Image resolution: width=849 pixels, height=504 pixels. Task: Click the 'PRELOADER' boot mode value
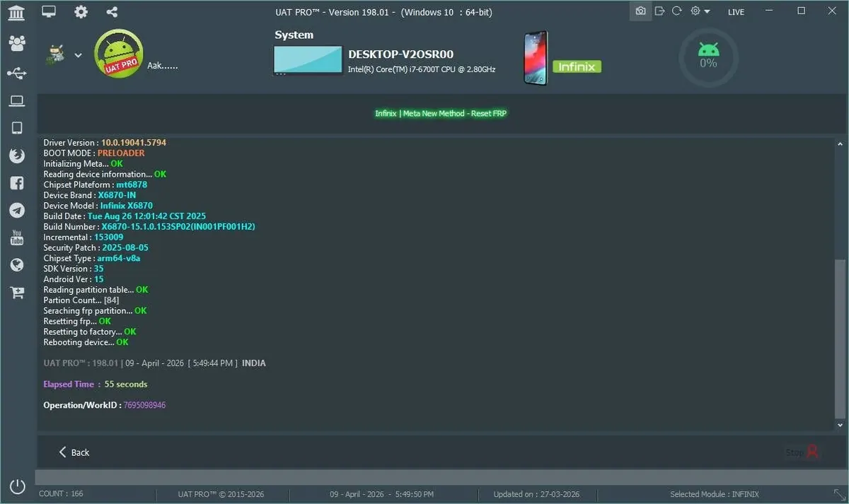pos(121,153)
